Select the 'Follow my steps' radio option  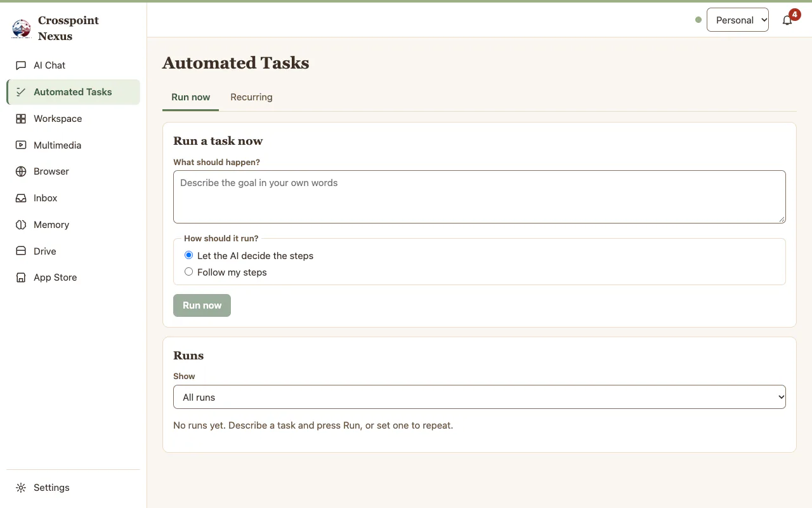tap(188, 272)
